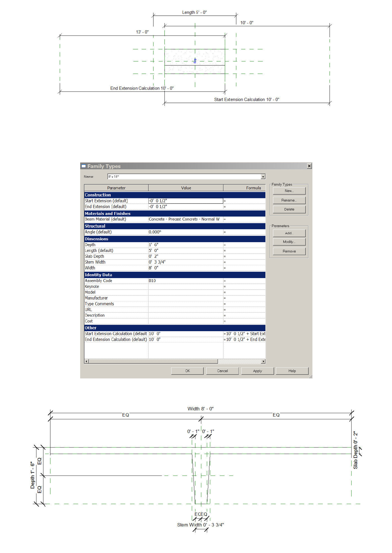Screen dimensions: 392x553
Task: Click the Stem Width value cell
Action: [x=186, y=262]
